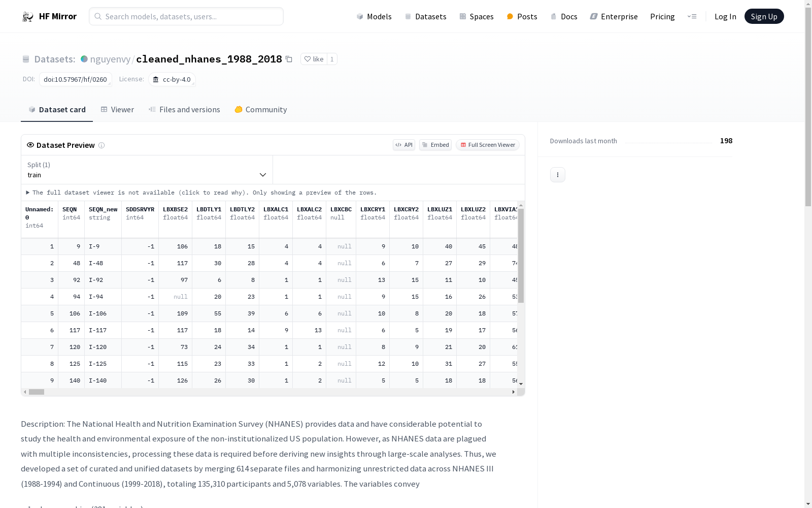
Task: Go to Models in navigation
Action: pyautogui.click(x=374, y=17)
